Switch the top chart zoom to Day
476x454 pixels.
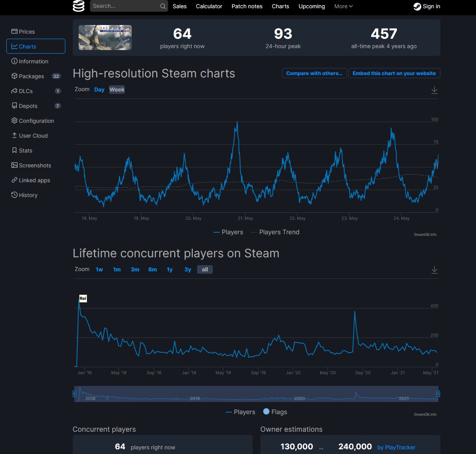(99, 90)
